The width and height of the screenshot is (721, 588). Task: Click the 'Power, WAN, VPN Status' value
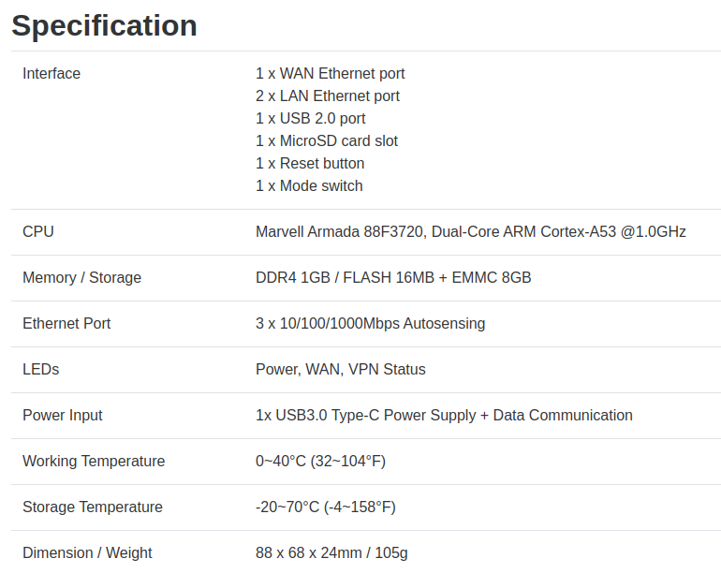tap(341, 370)
